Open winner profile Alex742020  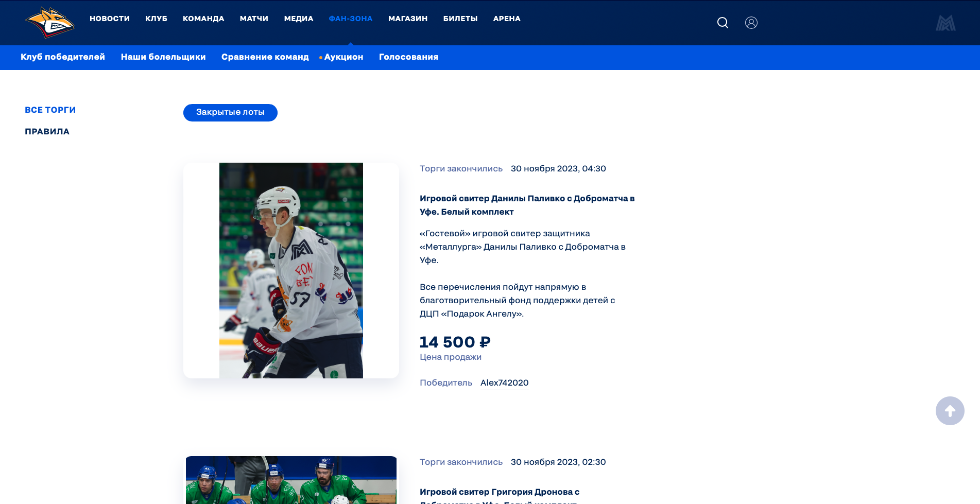click(x=504, y=383)
